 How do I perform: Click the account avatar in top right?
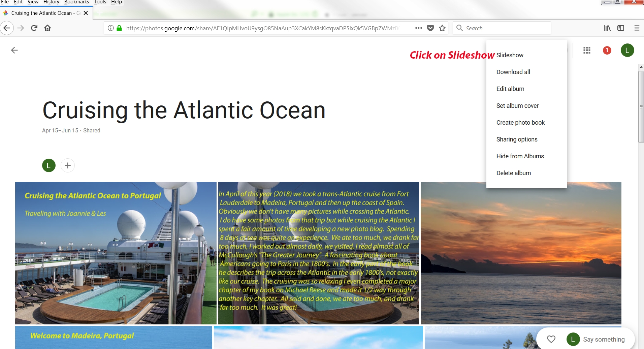(627, 50)
